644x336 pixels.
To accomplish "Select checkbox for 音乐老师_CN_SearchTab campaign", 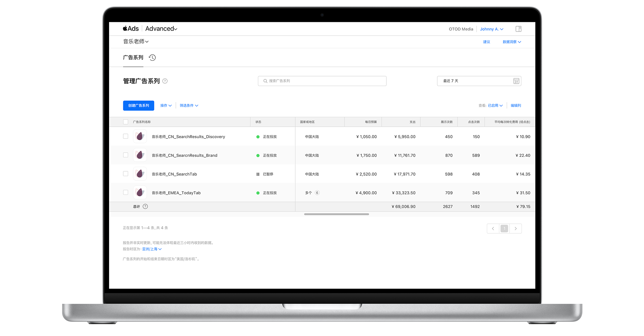I will (126, 174).
